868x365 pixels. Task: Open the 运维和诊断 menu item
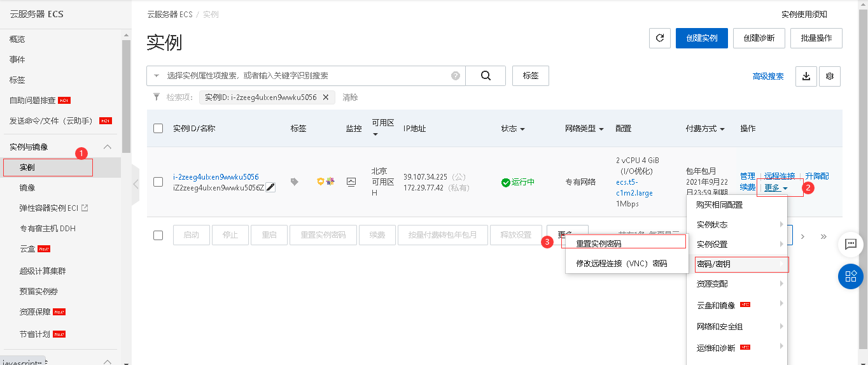coord(738,348)
